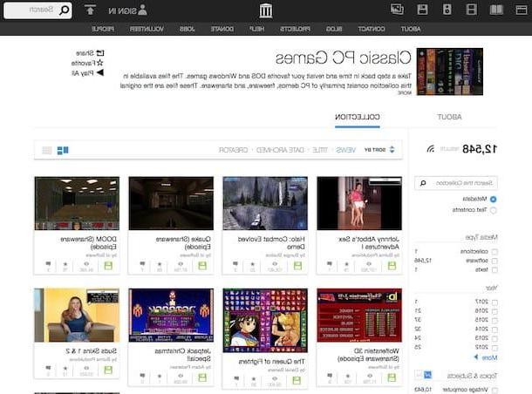Switch to the list view icon in the sort bar
This screenshot has width=532, height=394.
(47, 150)
